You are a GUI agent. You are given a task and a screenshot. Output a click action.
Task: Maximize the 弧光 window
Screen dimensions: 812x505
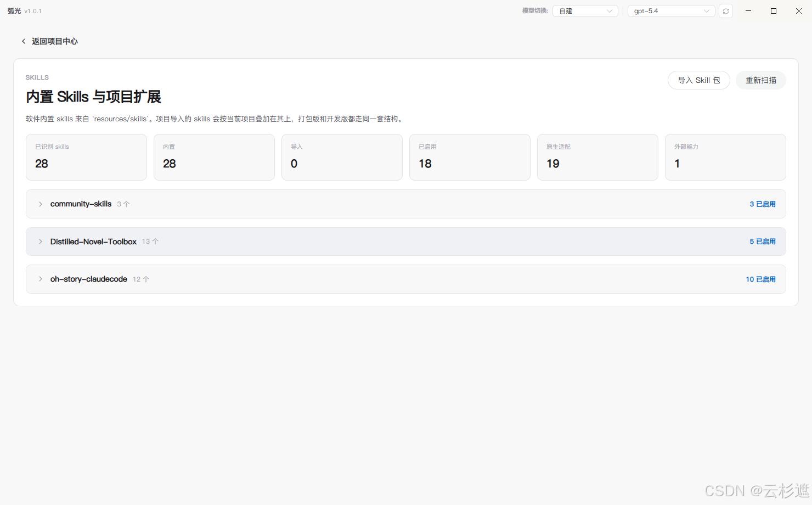click(x=774, y=11)
